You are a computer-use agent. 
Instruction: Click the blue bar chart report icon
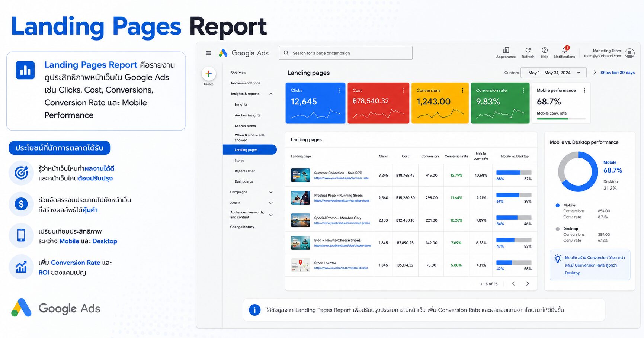[25, 70]
